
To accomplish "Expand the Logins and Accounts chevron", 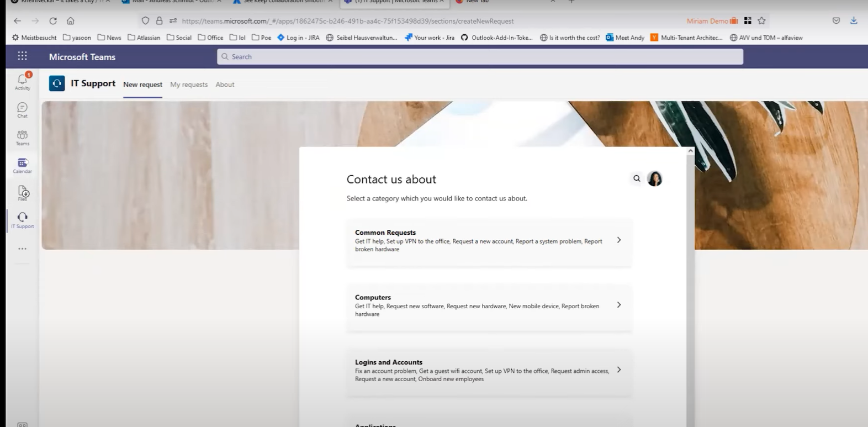I will [x=619, y=370].
